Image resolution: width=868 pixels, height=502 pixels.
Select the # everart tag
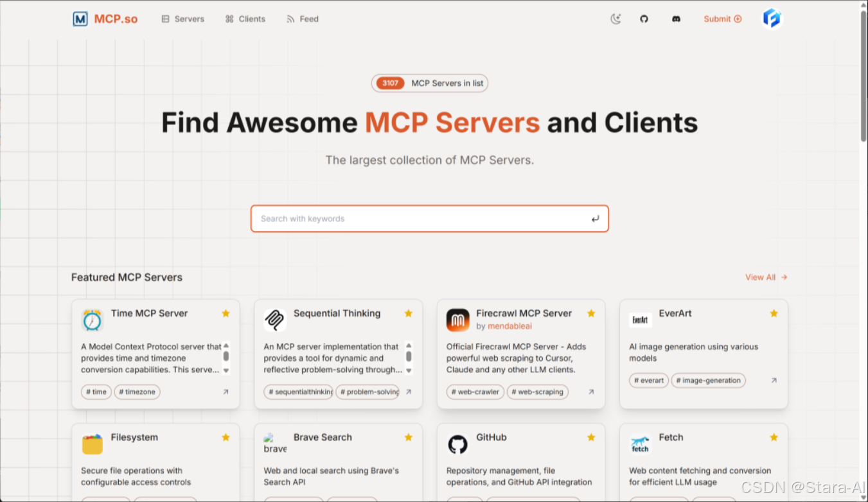649,380
